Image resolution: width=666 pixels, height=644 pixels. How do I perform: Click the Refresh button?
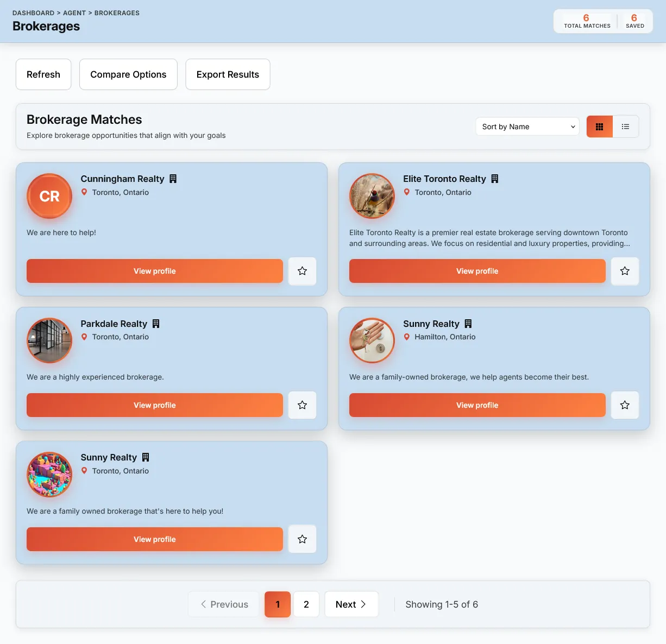43,74
